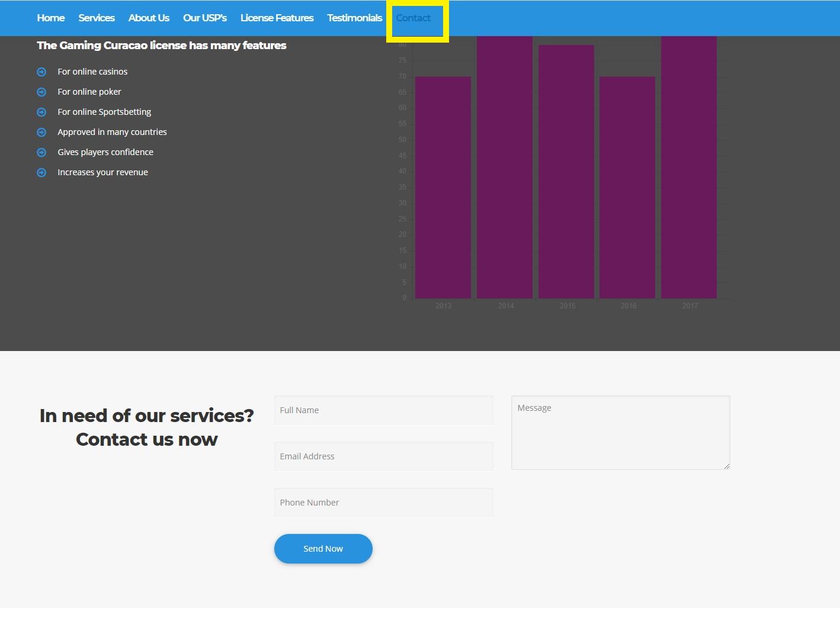Click the arrow icon beside For online Sportsbetting
Viewport: 840px width, 618px height.
tap(41, 112)
